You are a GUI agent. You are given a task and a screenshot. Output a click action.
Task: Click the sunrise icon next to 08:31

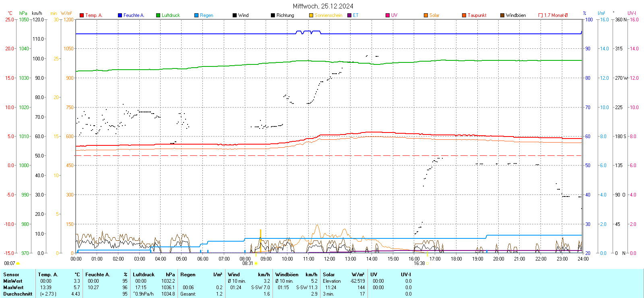[256, 263]
